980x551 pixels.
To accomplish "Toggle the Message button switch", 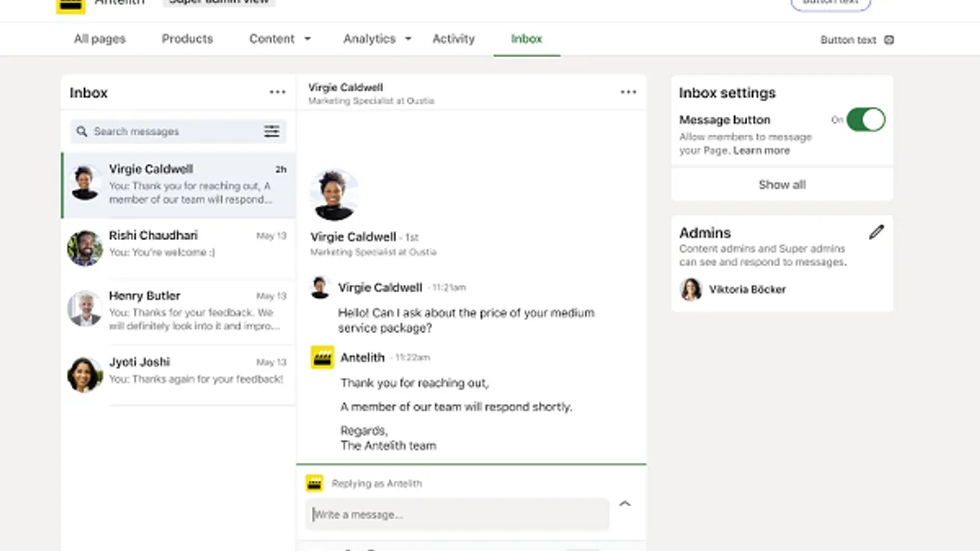I will (866, 120).
